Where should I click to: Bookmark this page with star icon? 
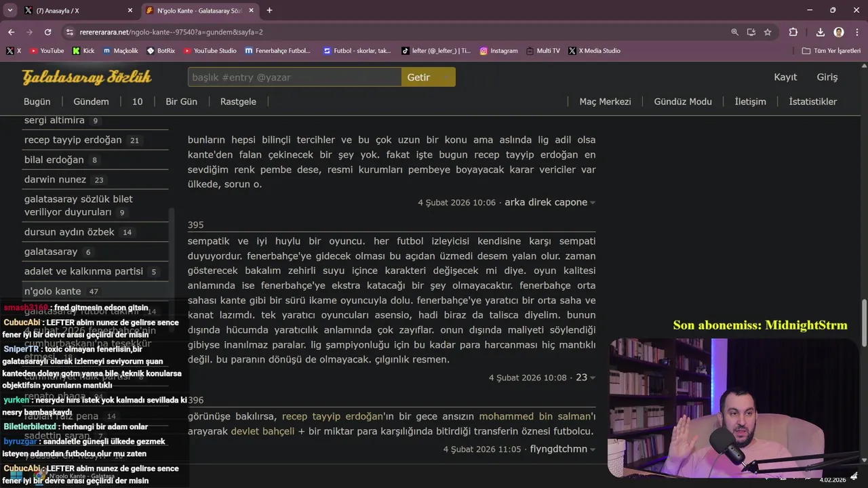(768, 32)
